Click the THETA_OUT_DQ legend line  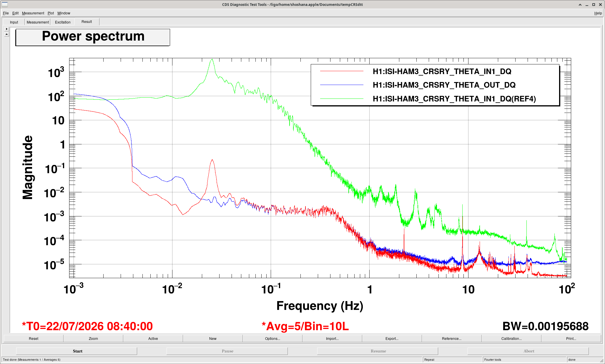click(x=342, y=85)
